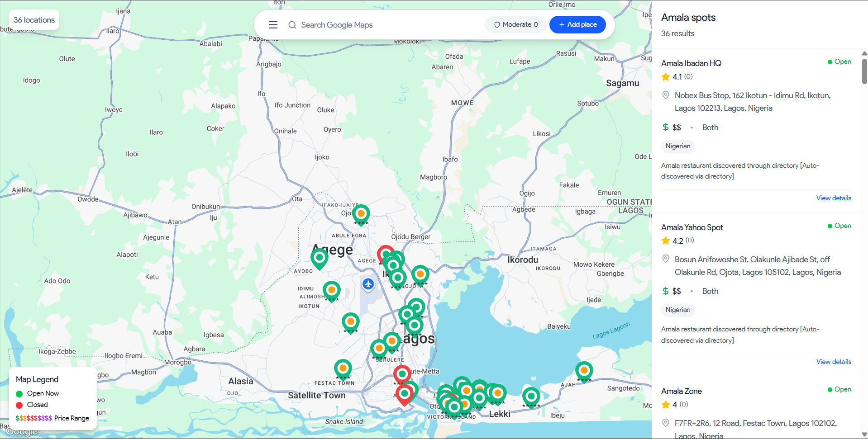Click the Satellite Town label on map

(x=317, y=395)
